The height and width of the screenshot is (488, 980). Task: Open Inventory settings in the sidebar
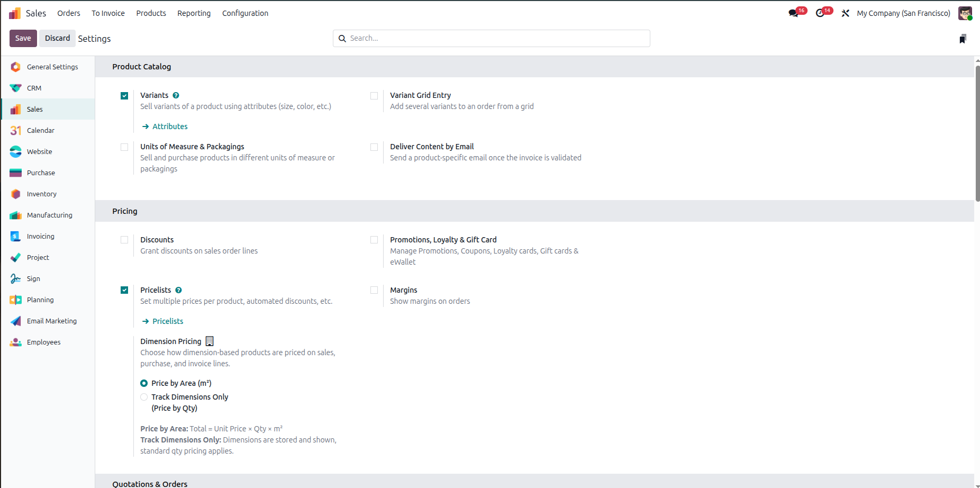pyautogui.click(x=48, y=194)
